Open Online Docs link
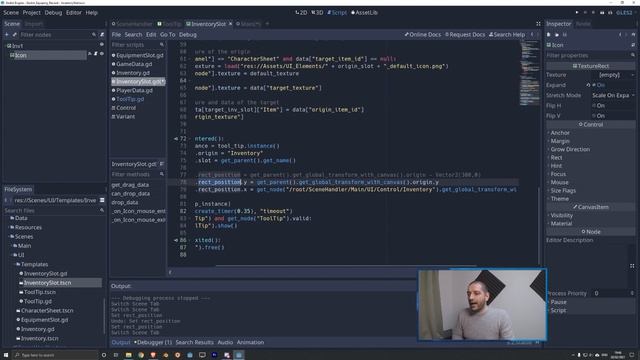The image size is (640, 360). [x=423, y=35]
